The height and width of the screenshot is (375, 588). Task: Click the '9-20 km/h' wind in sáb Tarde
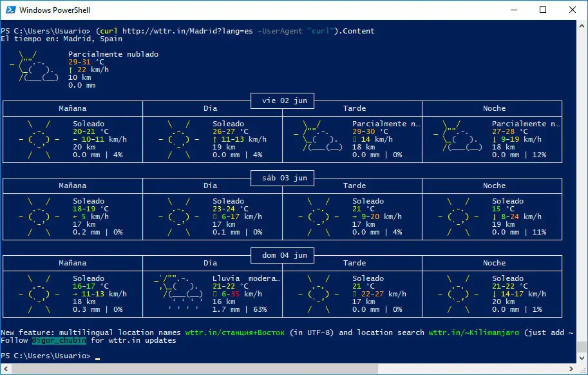point(377,216)
